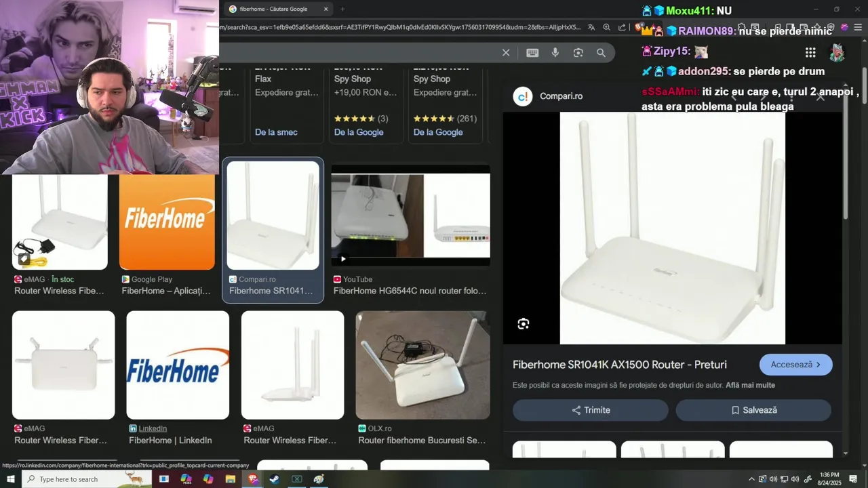Open a new browser tab
The height and width of the screenshot is (488, 868).
342,9
